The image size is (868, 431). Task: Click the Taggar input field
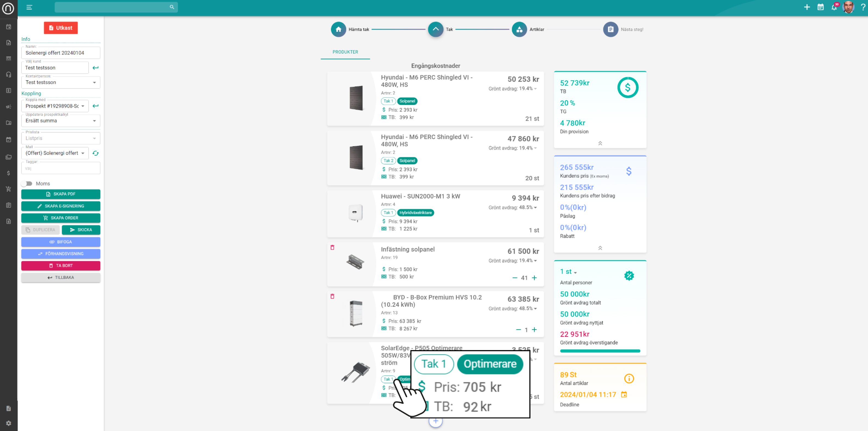click(61, 168)
